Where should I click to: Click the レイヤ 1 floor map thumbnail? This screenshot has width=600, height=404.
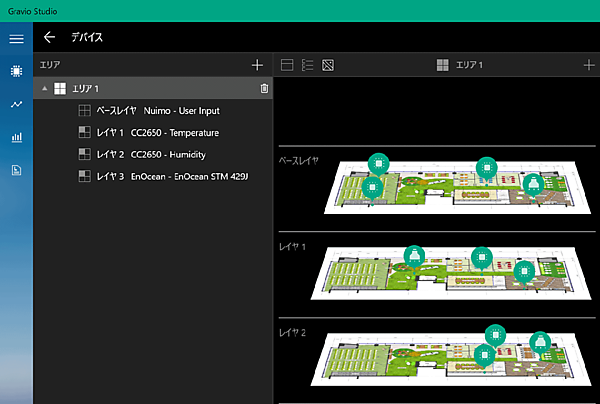click(450, 272)
